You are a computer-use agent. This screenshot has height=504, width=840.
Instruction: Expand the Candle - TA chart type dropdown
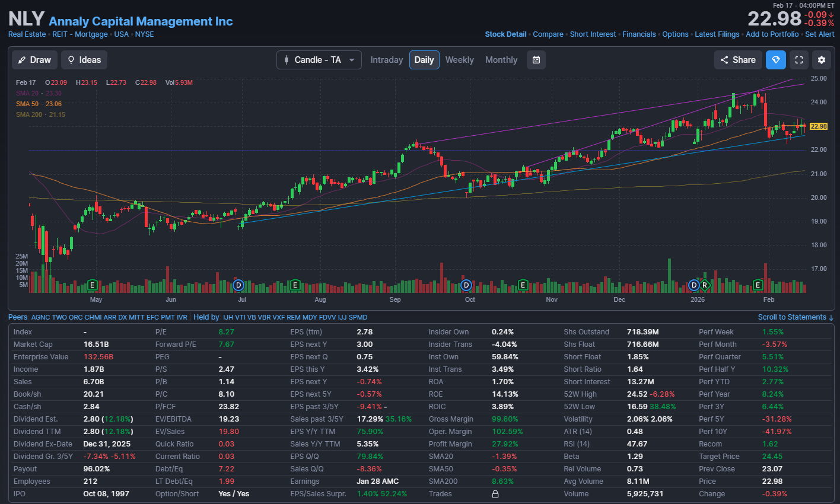point(319,60)
